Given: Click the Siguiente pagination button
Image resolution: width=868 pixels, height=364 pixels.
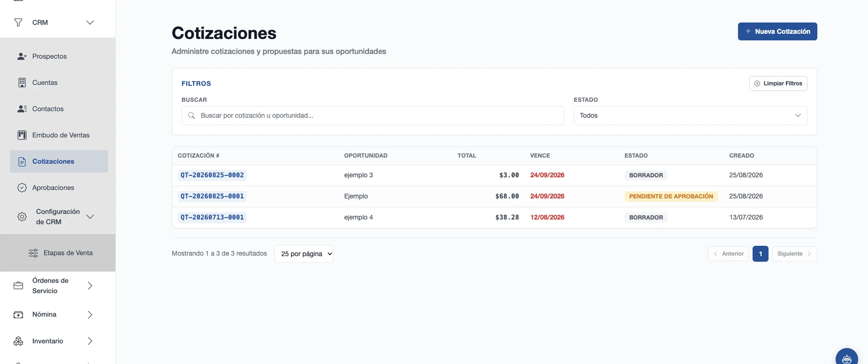Looking at the screenshot, I should (794, 254).
